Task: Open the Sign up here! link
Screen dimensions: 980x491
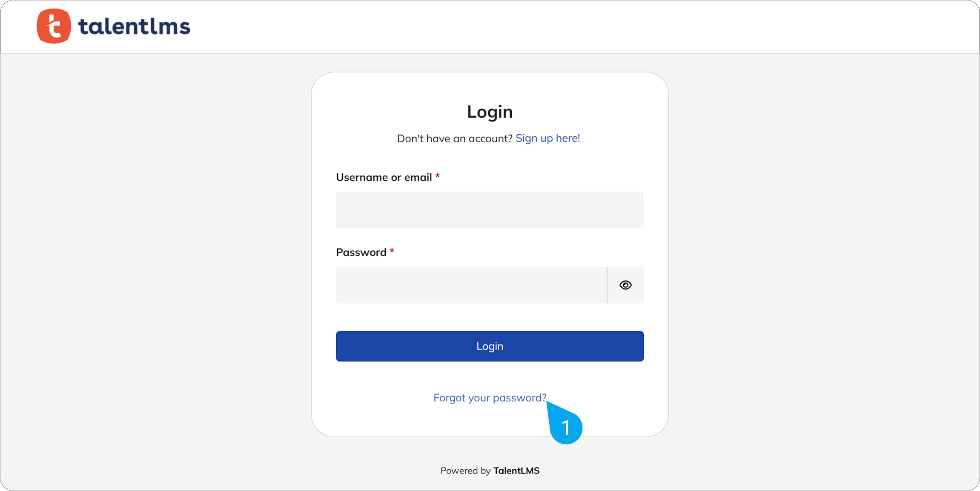Action: [x=547, y=138]
